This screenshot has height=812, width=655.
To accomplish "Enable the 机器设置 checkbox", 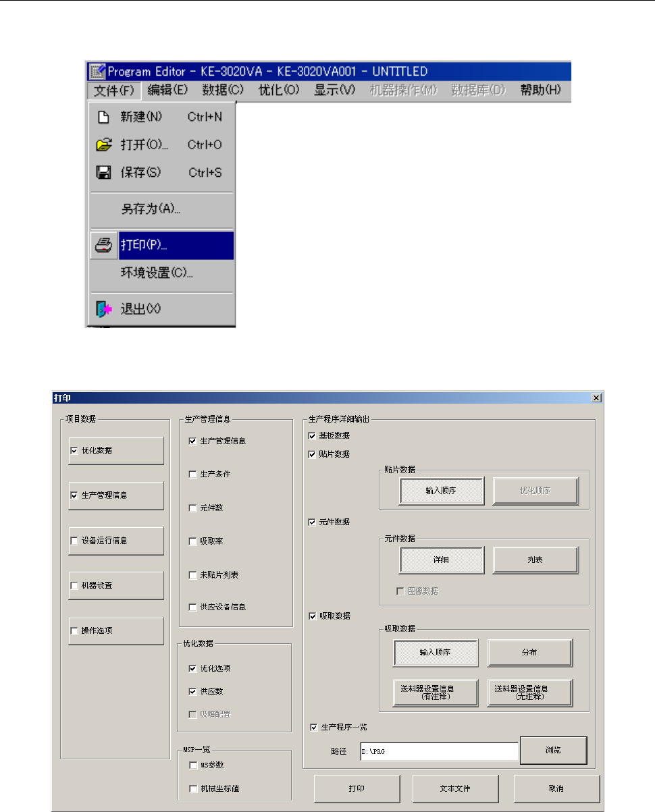I will click(74, 585).
